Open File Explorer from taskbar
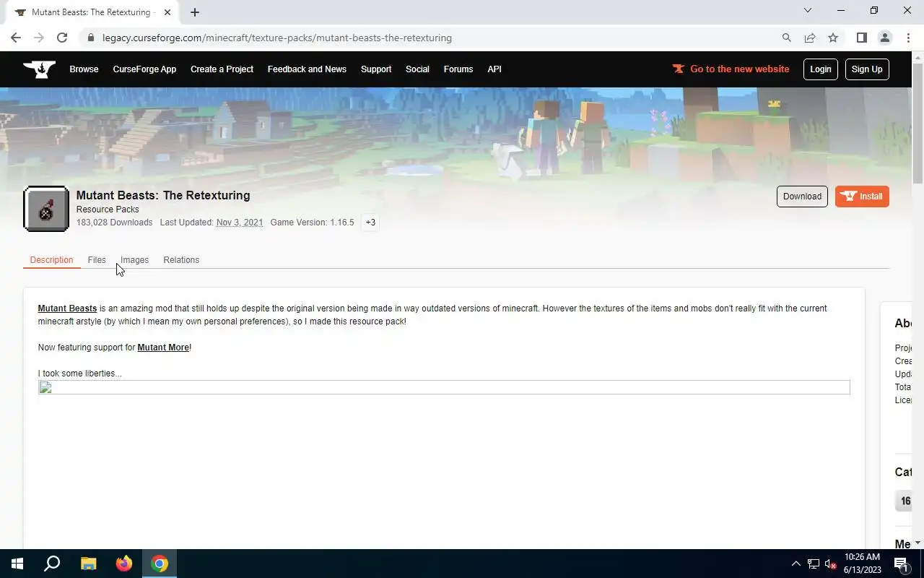 pyautogui.click(x=88, y=564)
